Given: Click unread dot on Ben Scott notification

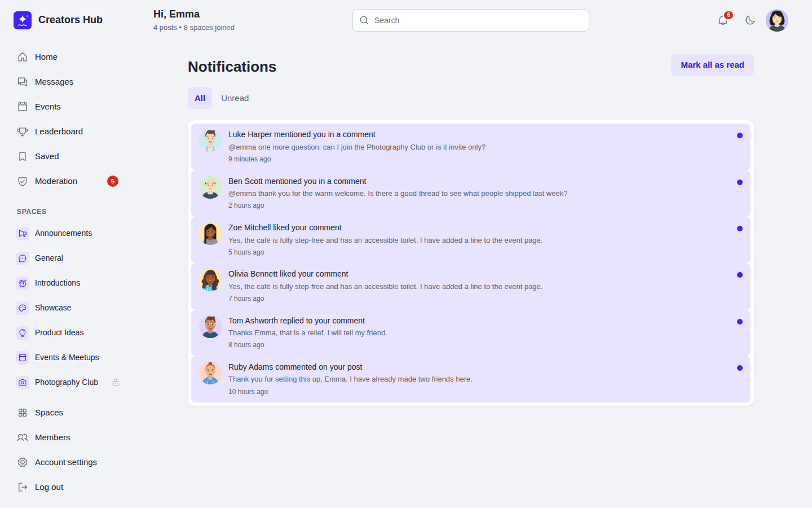Looking at the screenshot, I should (740, 182).
